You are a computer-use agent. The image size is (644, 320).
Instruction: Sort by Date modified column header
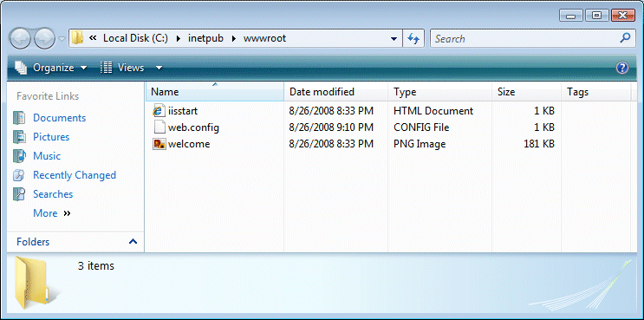336,92
